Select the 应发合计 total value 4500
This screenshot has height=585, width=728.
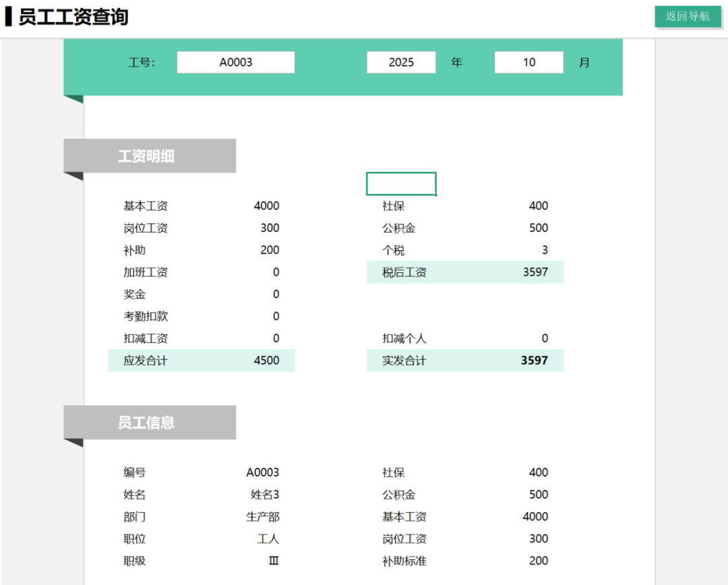click(x=266, y=361)
